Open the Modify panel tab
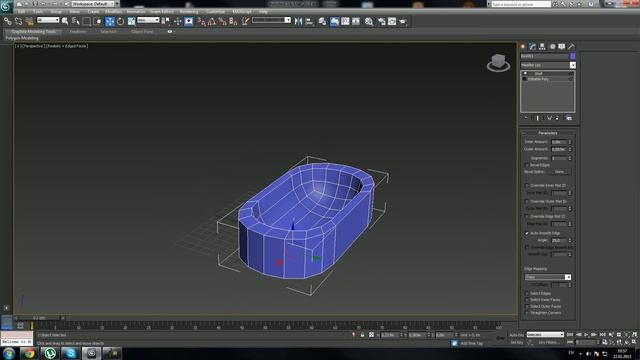The image size is (640, 360). pyautogui.click(x=532, y=47)
